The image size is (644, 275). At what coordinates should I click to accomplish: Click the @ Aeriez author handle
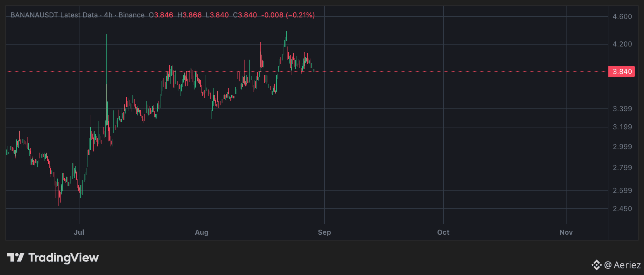(622, 265)
